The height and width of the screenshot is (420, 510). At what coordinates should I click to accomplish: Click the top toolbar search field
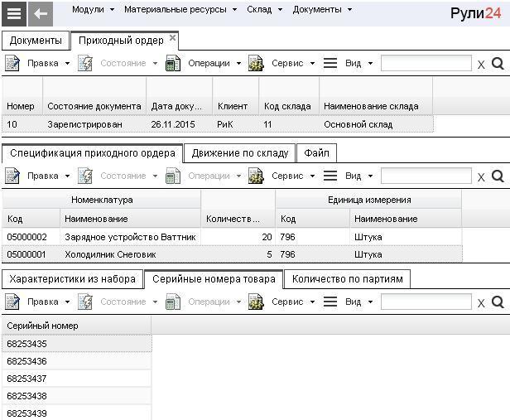click(x=426, y=63)
